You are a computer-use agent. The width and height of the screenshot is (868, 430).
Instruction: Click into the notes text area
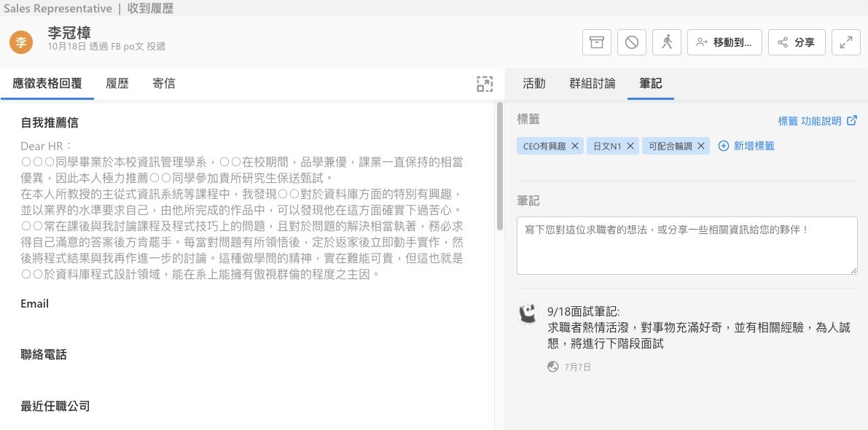pos(687,246)
